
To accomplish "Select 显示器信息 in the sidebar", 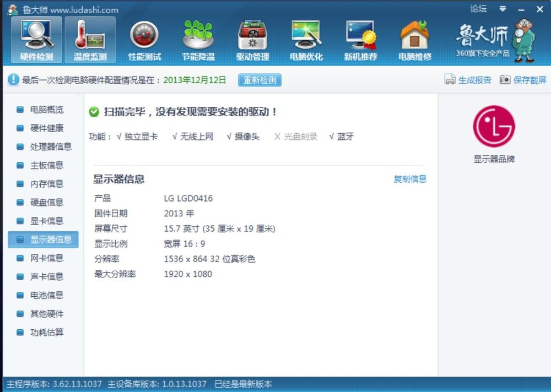I will pos(43,239).
